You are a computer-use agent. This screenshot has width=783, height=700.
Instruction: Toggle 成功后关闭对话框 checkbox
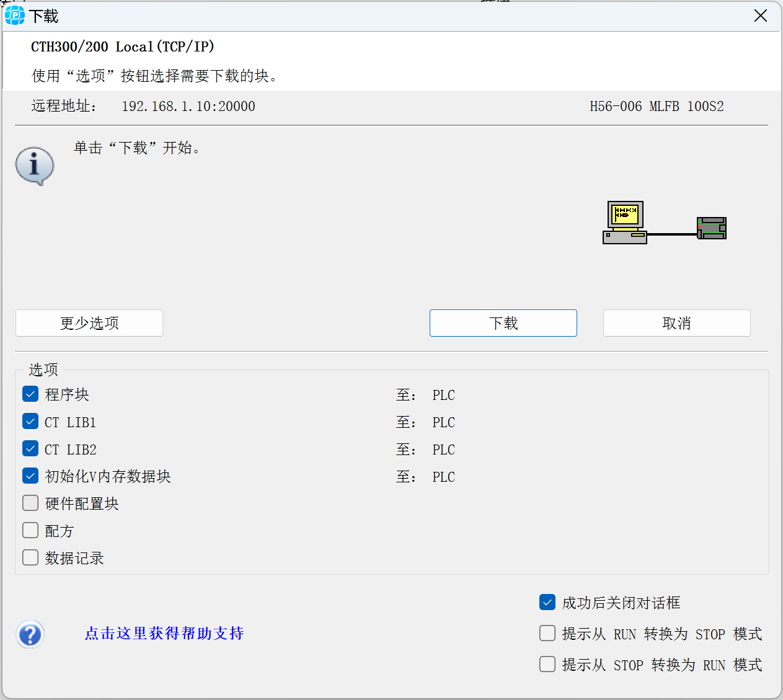pos(547,602)
